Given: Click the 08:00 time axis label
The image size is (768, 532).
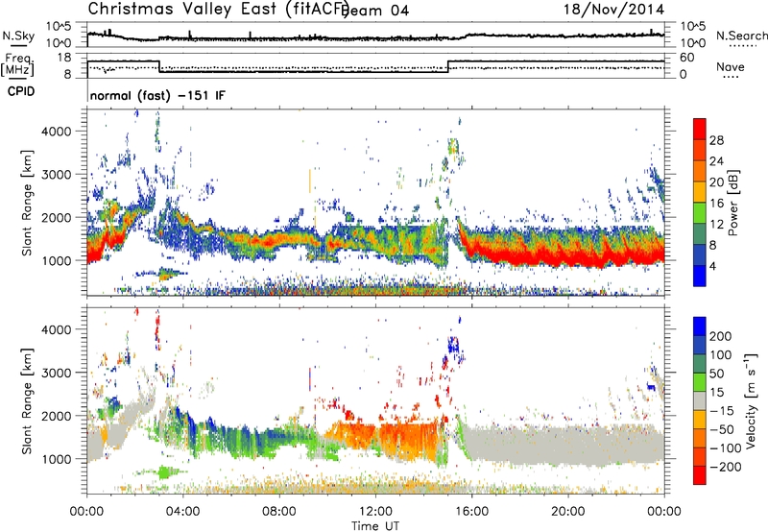Looking at the screenshot, I should 279,512.
